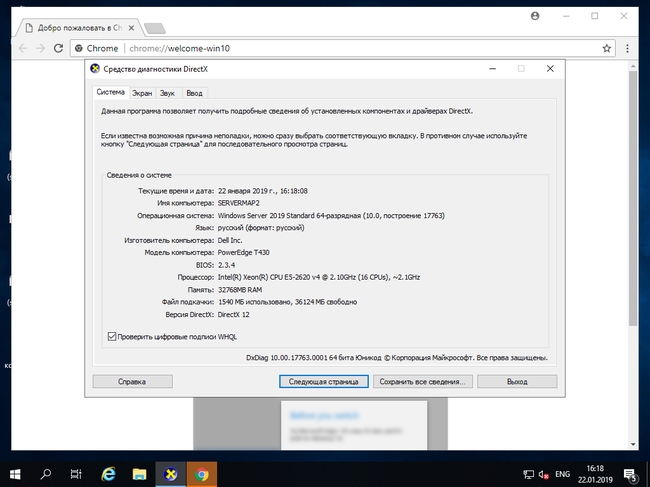Switch to the Экран tab
The width and height of the screenshot is (650, 487).
(142, 93)
